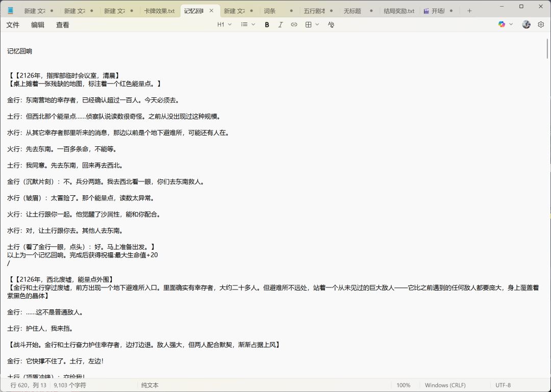Viewport: 551px width, 392px height.
Task: Click the 记忆回响 heading line in the document
Action: (x=20, y=51)
